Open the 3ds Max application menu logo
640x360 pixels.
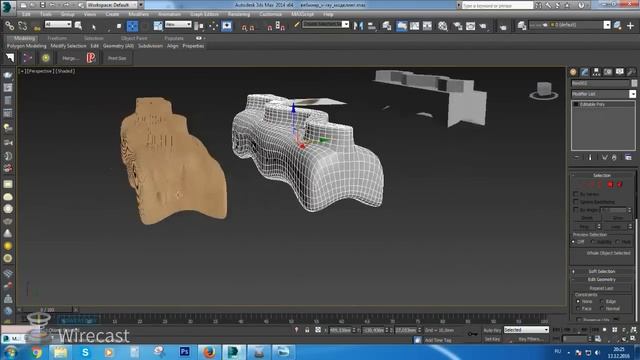pos(7,7)
